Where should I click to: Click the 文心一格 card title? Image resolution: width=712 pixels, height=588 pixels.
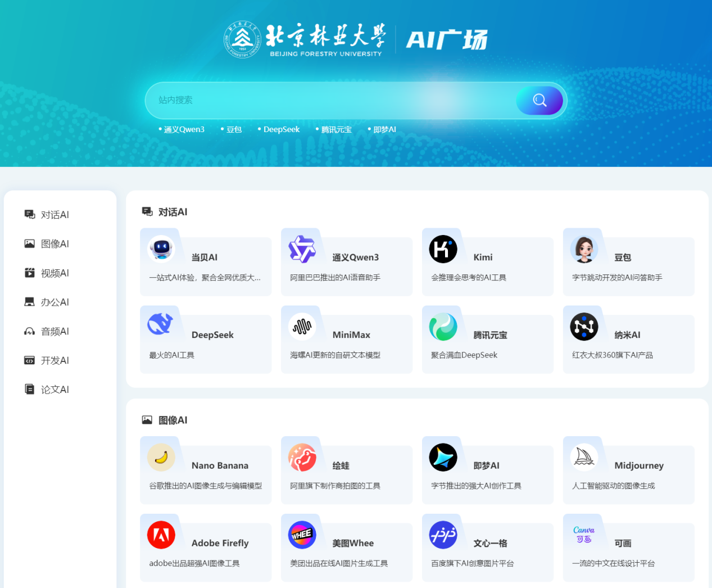(491, 544)
